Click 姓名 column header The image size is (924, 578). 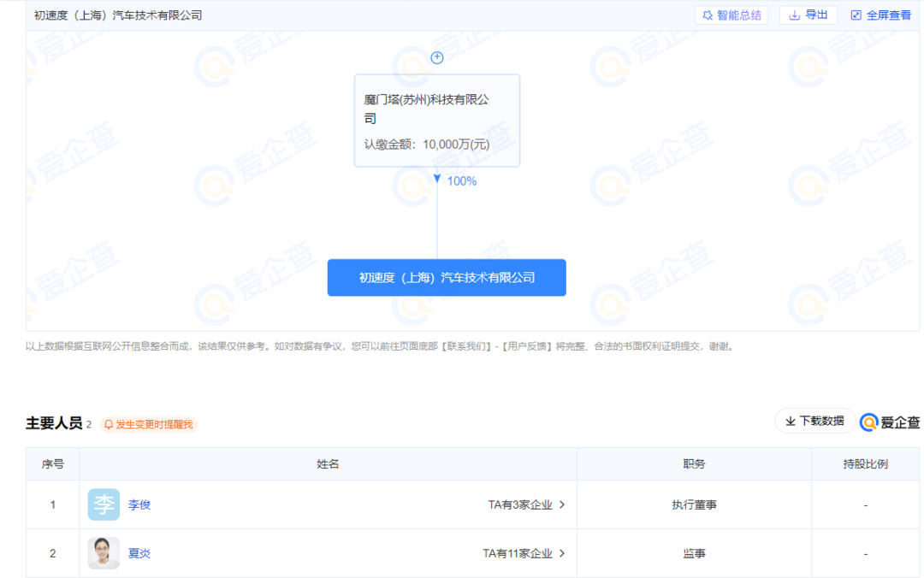(x=328, y=464)
